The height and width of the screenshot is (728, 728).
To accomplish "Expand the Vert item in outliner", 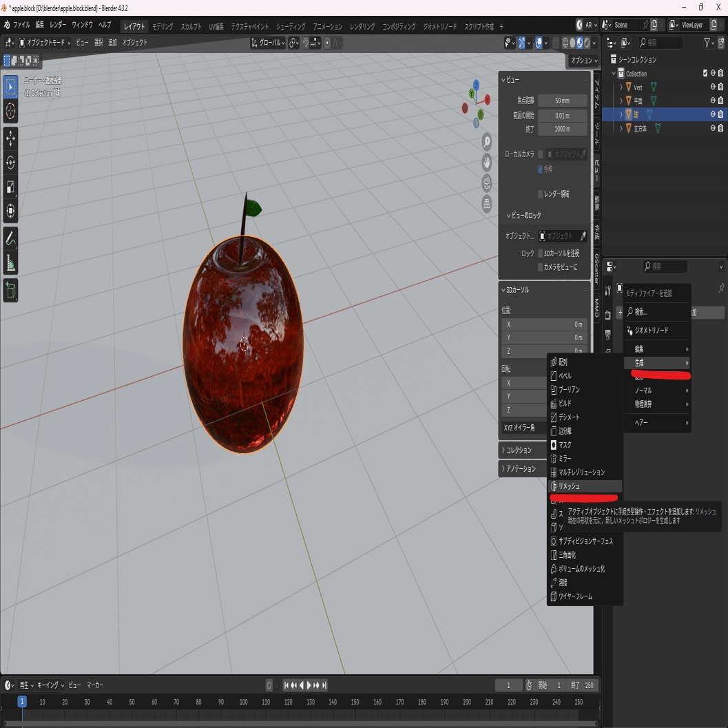I will tap(621, 87).
